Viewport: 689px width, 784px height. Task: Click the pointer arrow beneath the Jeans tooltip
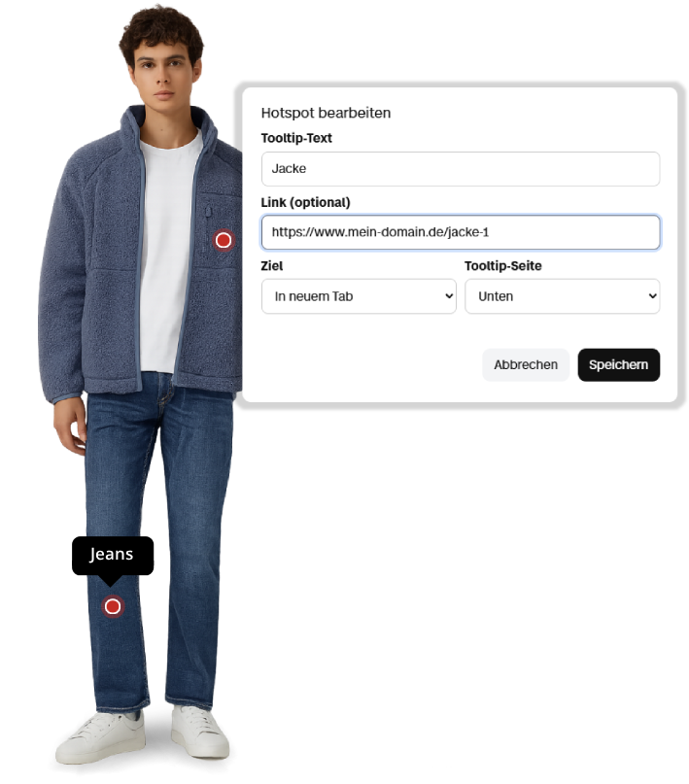tap(111, 581)
